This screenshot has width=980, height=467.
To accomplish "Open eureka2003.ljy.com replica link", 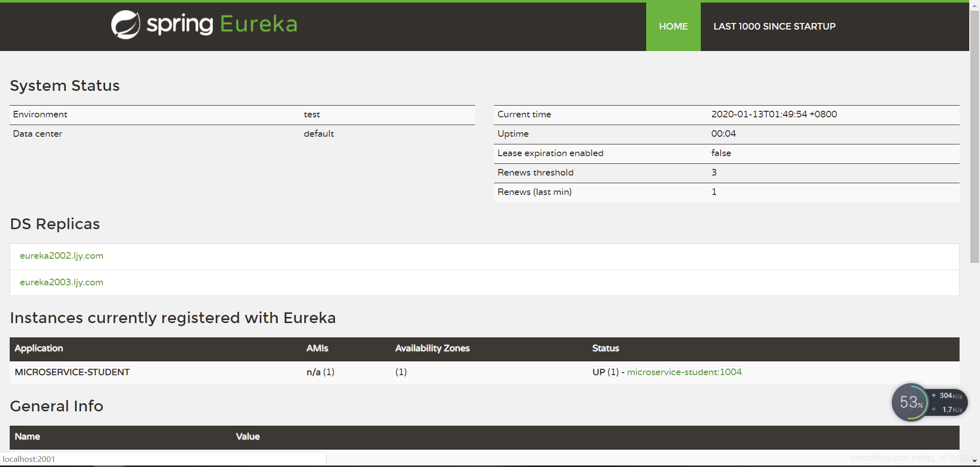I will point(61,282).
